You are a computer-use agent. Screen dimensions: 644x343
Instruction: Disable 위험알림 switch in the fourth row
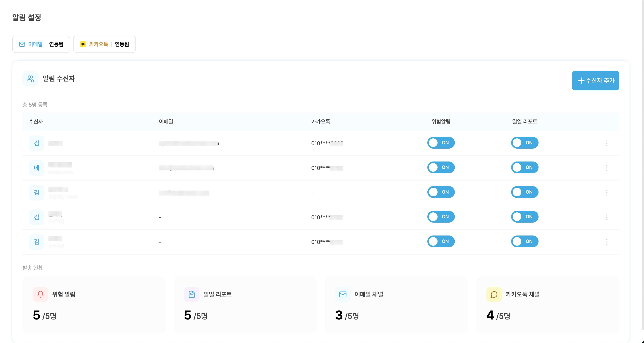[441, 217]
